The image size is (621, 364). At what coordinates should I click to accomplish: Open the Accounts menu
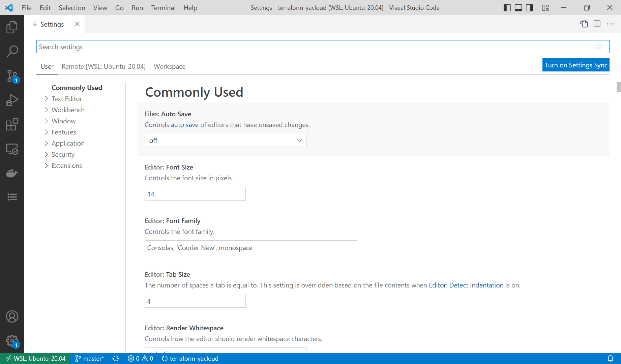12,316
